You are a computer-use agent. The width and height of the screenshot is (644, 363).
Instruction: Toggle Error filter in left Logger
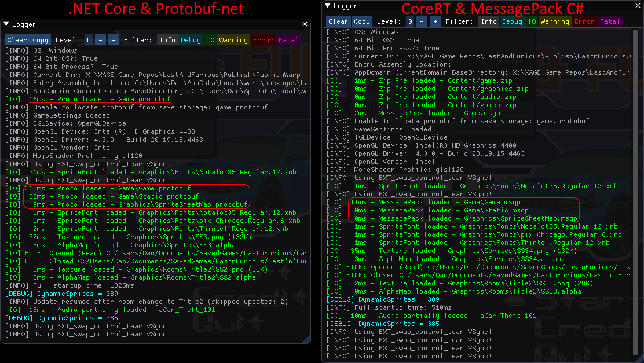point(263,40)
